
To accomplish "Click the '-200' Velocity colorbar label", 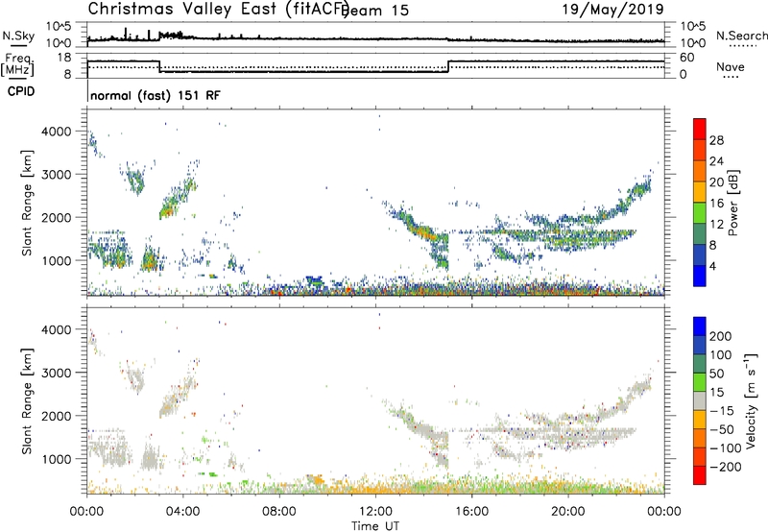I will [x=726, y=467].
